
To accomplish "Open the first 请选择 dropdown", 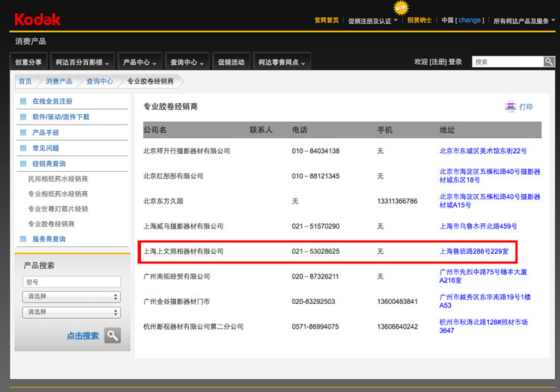I will click(x=72, y=296).
